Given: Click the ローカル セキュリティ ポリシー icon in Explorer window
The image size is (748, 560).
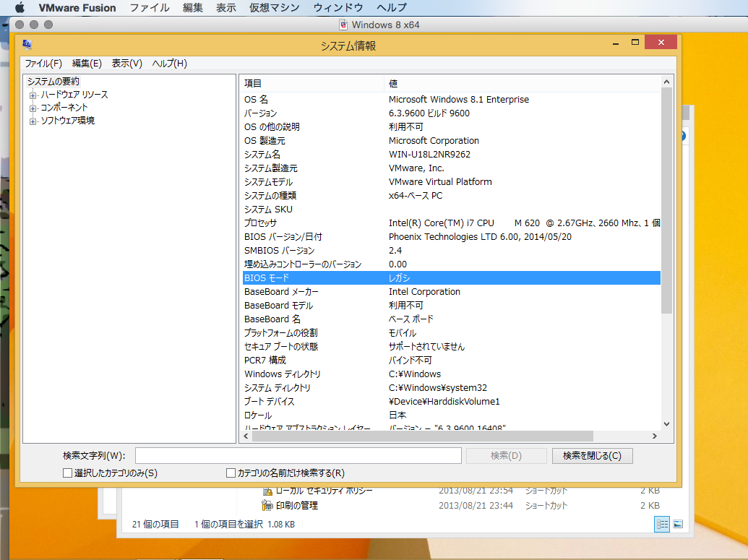Looking at the screenshot, I should pos(267,491).
